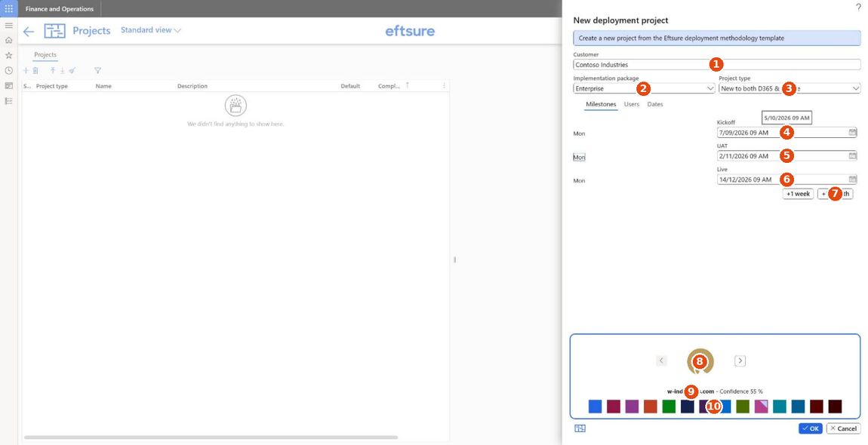
Task: Click the checkmark icon in Projects toolbar
Action: point(72,71)
